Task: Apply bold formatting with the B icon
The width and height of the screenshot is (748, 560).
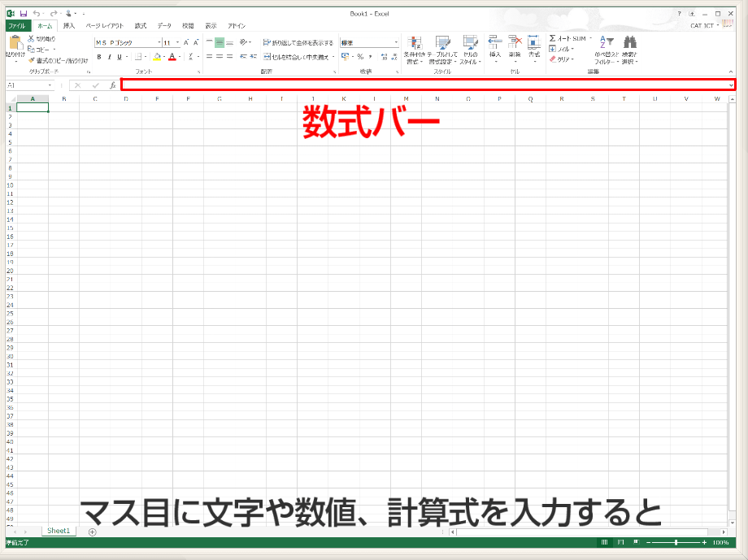Action: pos(98,56)
